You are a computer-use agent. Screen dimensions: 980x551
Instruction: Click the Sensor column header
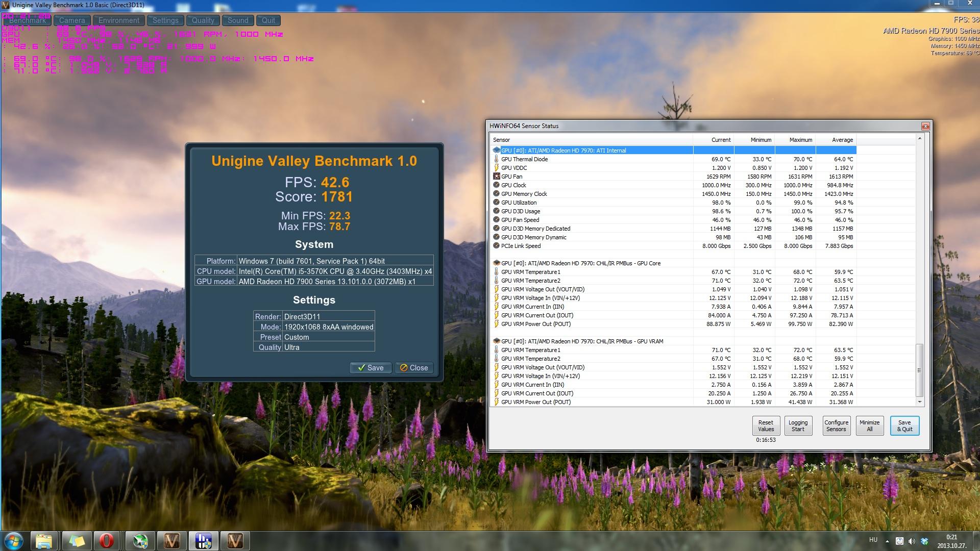pos(591,140)
